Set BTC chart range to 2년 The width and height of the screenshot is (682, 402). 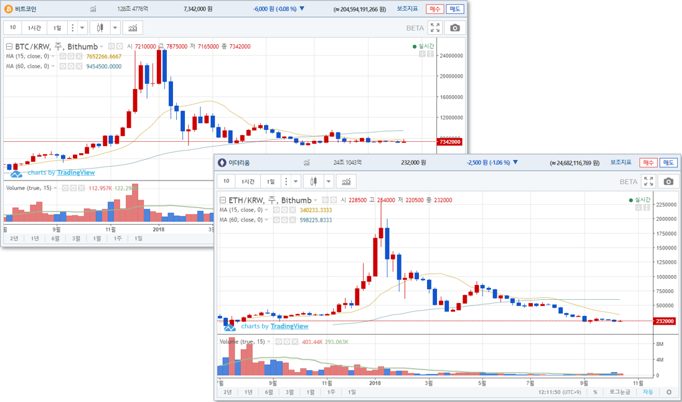(14, 238)
